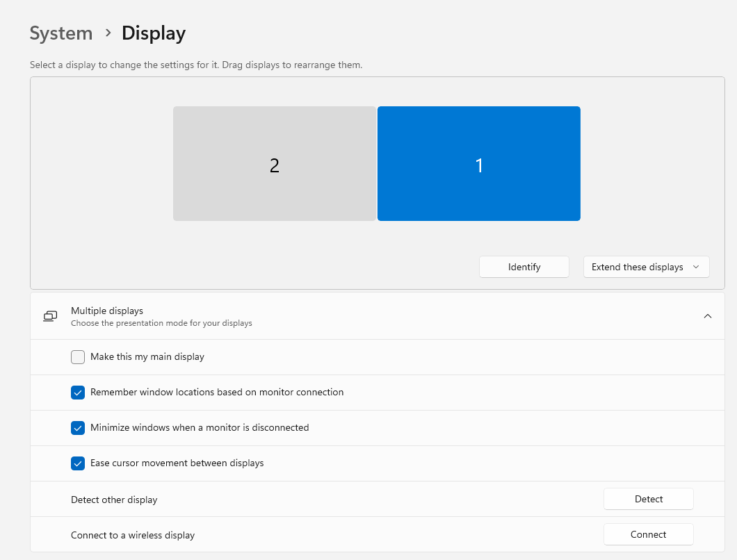Screen dimensions: 737x560
Task: Click the Multiple displays header text
Action: pyautogui.click(x=107, y=311)
